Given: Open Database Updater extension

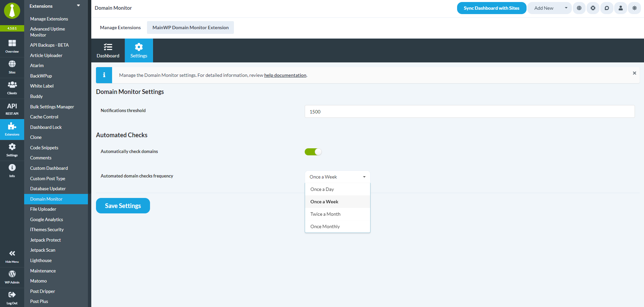Looking at the screenshot, I should coord(48,189).
